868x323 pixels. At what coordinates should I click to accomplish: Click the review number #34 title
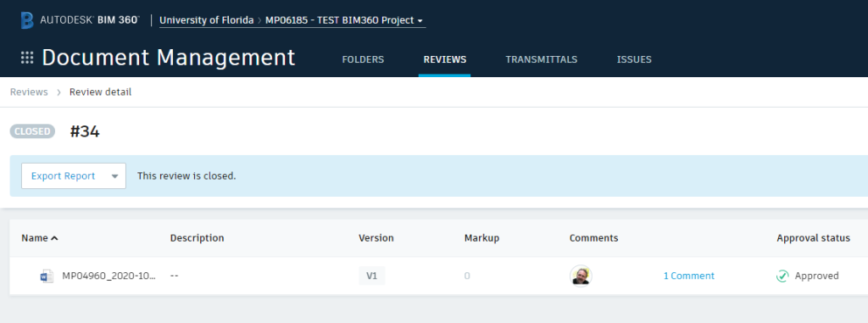85,132
